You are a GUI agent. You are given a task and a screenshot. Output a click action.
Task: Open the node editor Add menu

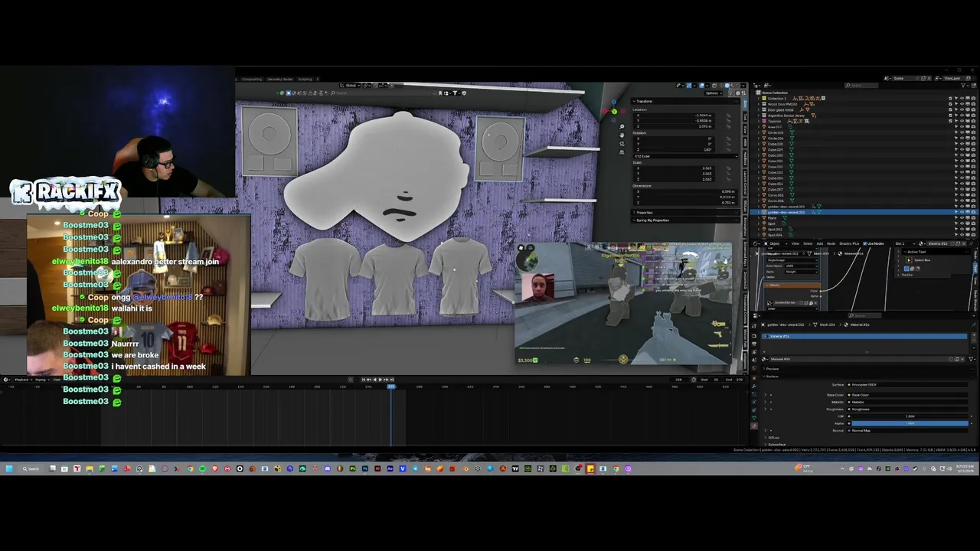820,243
